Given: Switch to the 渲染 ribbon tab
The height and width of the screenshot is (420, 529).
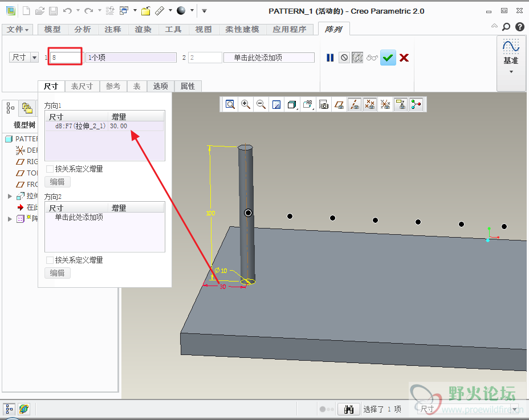Looking at the screenshot, I should point(143,30).
